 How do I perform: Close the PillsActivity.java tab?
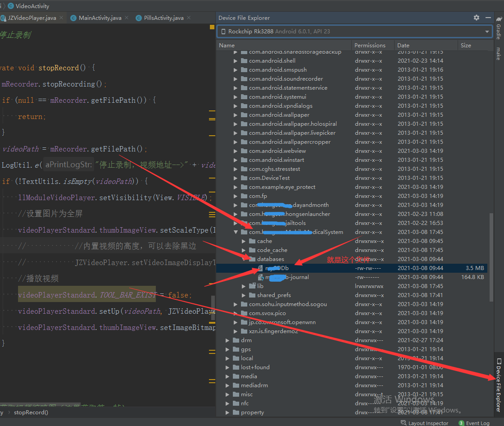188,18
